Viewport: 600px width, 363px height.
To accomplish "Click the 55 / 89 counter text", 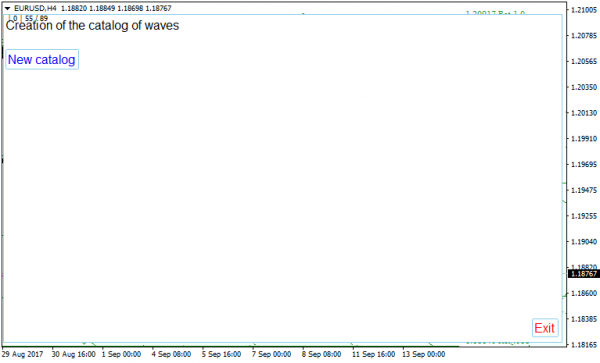I will click(36, 18).
